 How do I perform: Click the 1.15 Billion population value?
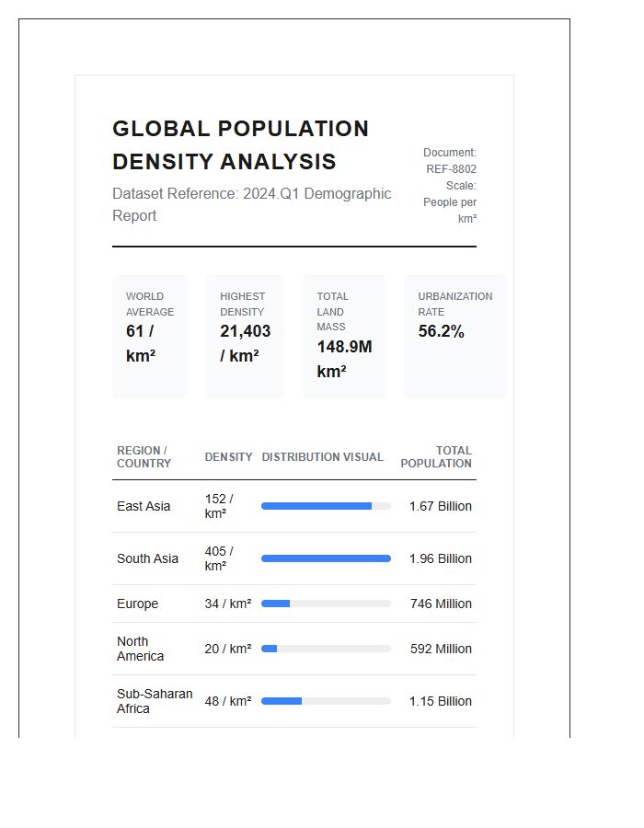[441, 701]
